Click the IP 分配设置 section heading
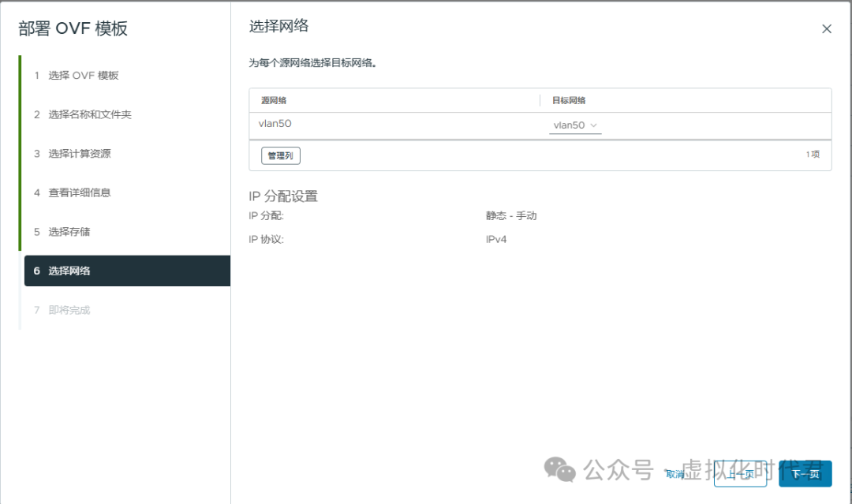Viewport: 852px width, 504px height. (282, 196)
